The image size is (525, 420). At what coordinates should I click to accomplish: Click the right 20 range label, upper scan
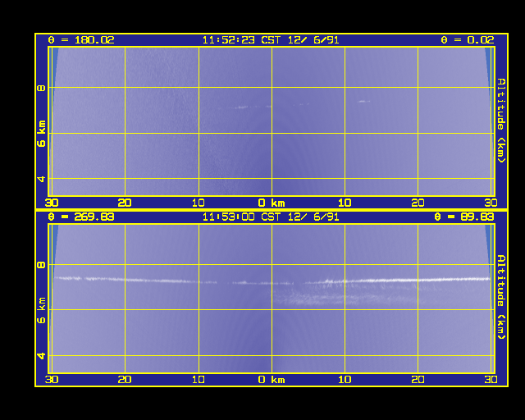tap(418, 203)
